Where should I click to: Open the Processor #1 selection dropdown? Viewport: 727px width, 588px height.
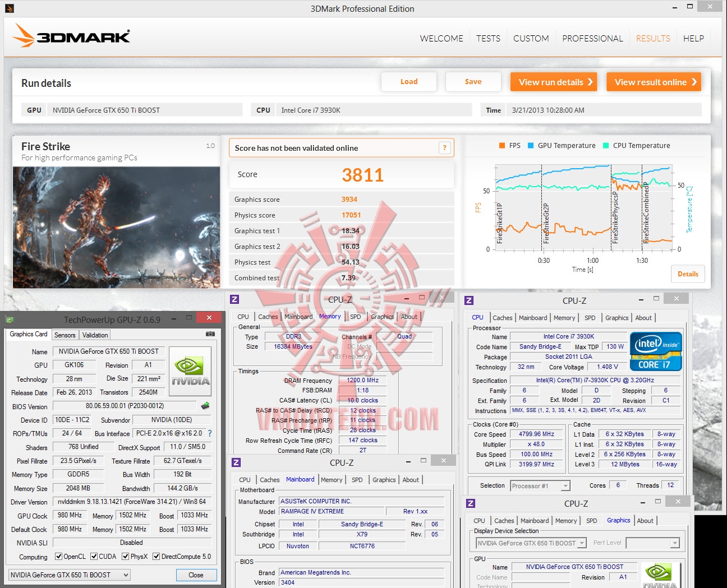pos(540,486)
